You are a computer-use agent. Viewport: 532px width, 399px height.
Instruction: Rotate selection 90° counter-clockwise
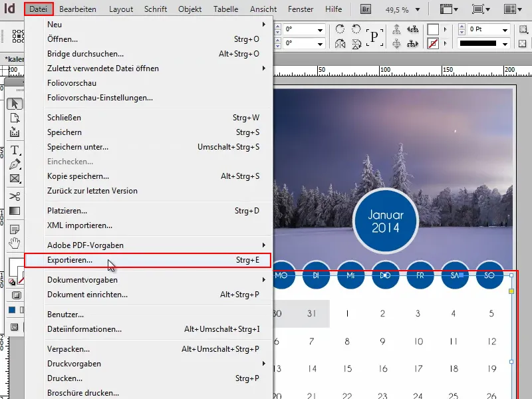point(356,29)
